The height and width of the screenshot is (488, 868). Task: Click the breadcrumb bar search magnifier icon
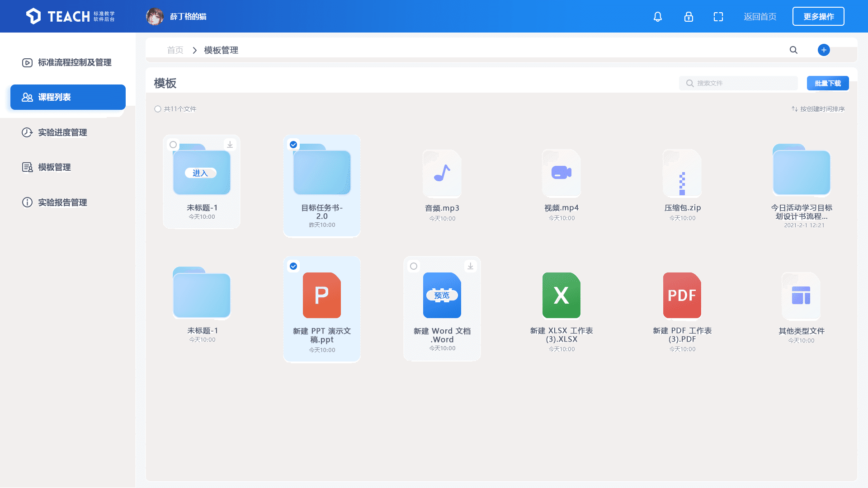[793, 50]
